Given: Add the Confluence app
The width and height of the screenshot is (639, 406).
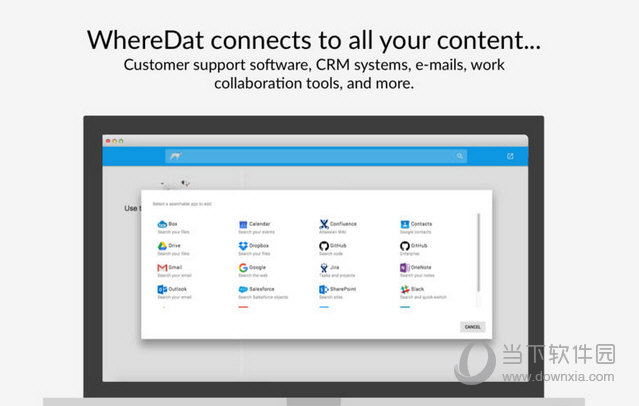Looking at the screenshot, I should click(x=338, y=227).
